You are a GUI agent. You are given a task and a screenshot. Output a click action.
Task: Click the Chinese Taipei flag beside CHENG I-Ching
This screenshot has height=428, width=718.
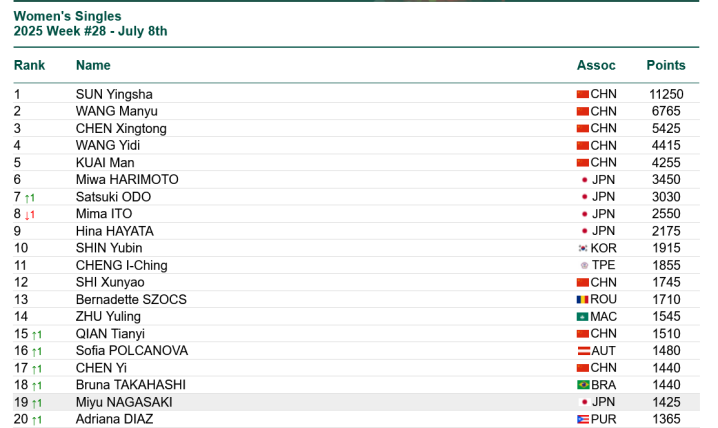pos(584,265)
